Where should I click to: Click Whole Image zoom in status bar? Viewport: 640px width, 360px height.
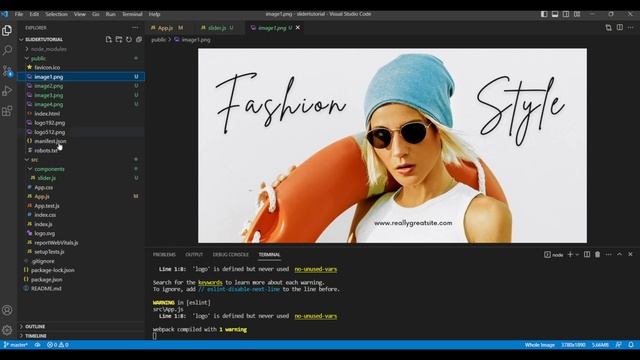point(540,345)
